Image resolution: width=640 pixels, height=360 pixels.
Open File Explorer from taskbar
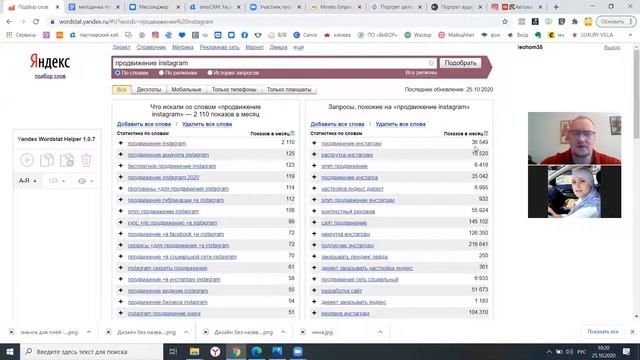(x=194, y=351)
